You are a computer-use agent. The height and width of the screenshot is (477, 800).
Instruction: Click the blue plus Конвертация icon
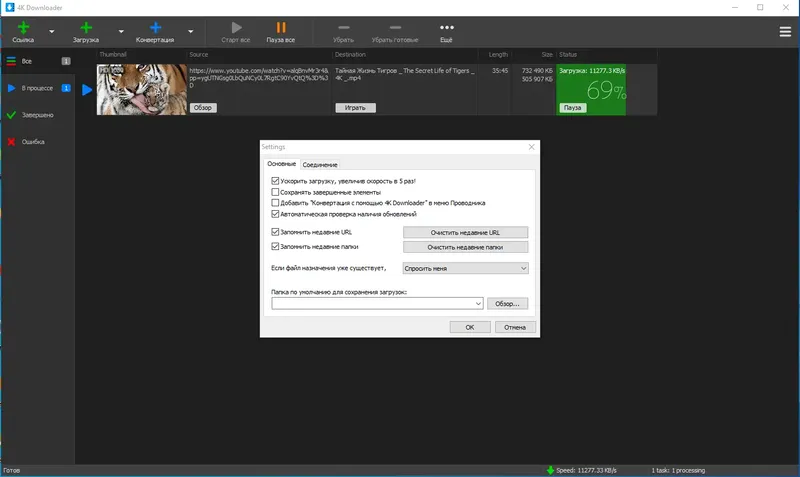click(x=155, y=28)
